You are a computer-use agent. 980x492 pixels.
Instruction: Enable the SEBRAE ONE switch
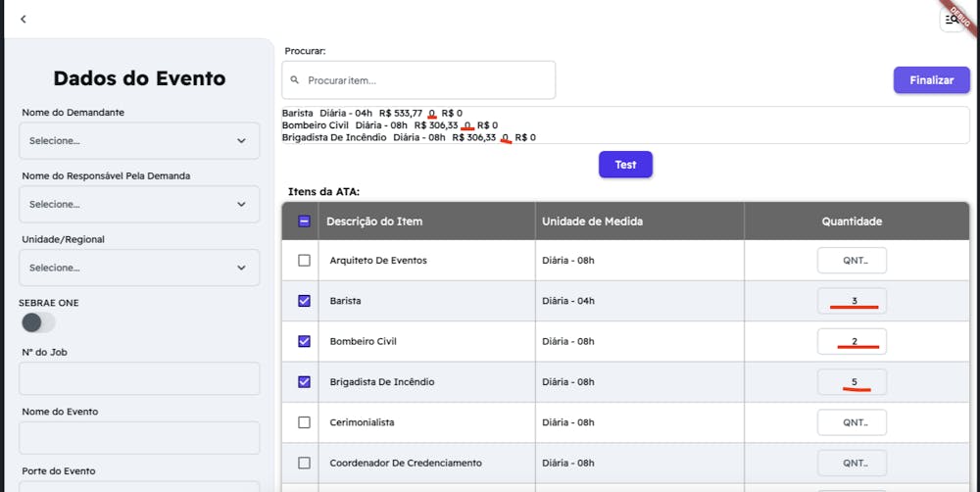39,322
